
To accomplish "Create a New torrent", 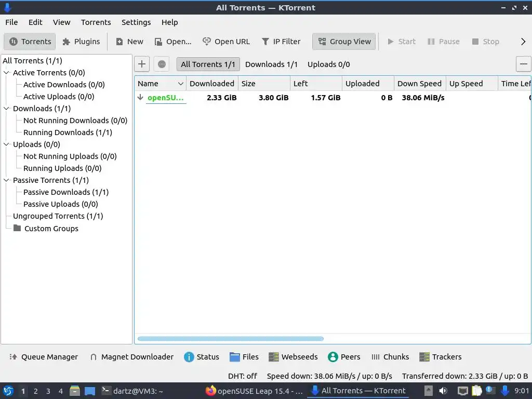I will (x=129, y=42).
